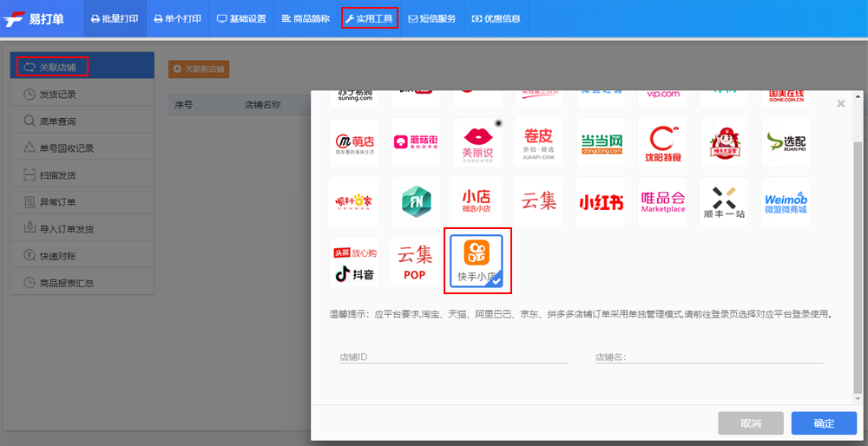Choose the 抖音 放心购 platform tile

click(354, 261)
